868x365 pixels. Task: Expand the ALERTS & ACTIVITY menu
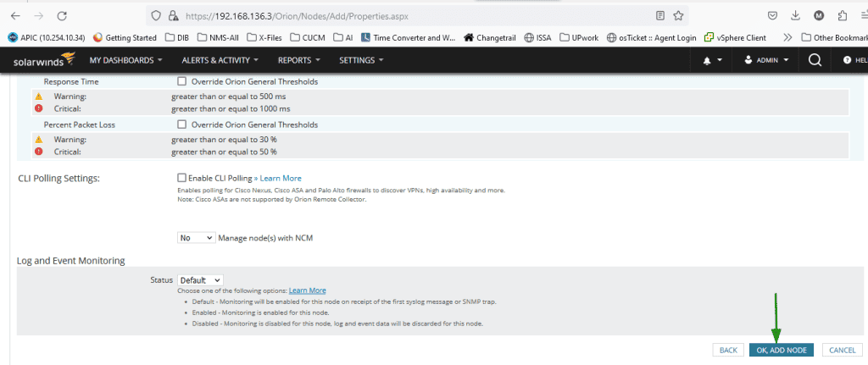(220, 60)
